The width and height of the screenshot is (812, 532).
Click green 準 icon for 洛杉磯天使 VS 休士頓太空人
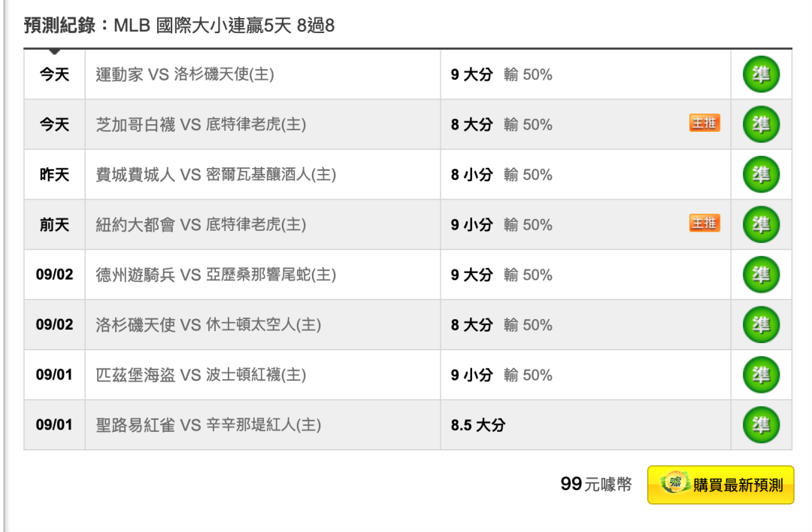click(x=761, y=324)
